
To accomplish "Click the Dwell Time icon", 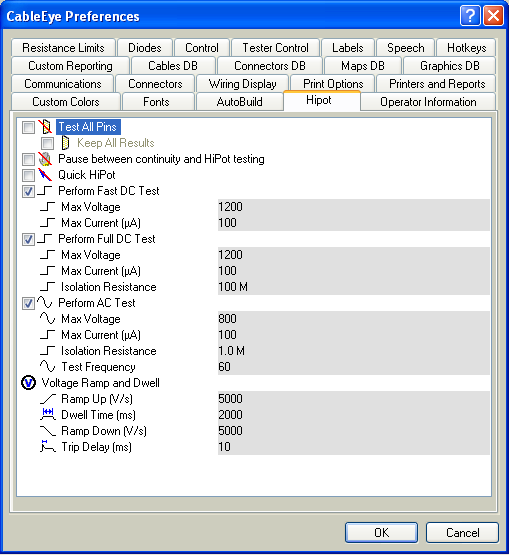I will click(48, 414).
